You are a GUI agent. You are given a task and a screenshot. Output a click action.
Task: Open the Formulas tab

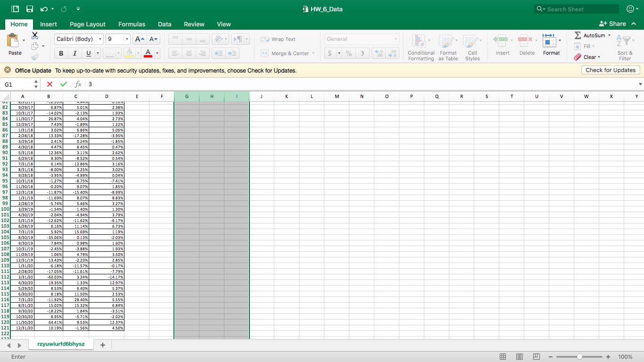(x=132, y=24)
